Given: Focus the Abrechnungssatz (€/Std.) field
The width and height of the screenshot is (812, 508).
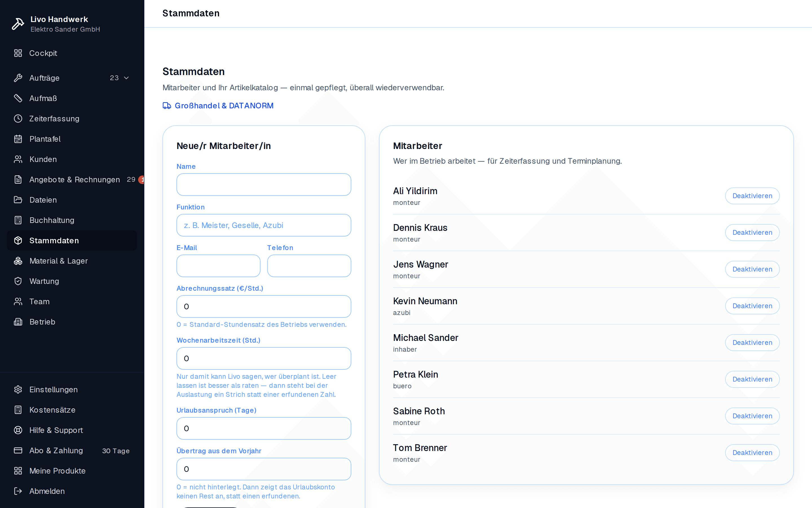Looking at the screenshot, I should click(x=264, y=306).
